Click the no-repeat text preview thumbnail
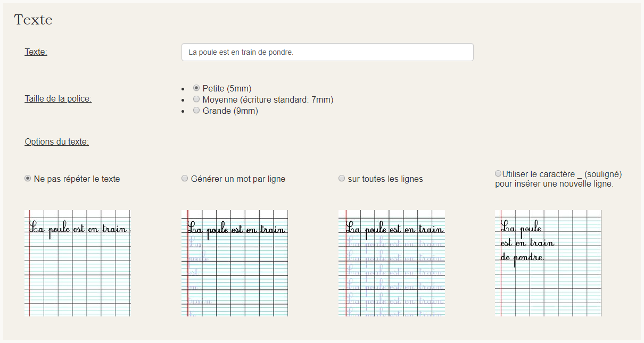The image size is (644, 343). 77,263
